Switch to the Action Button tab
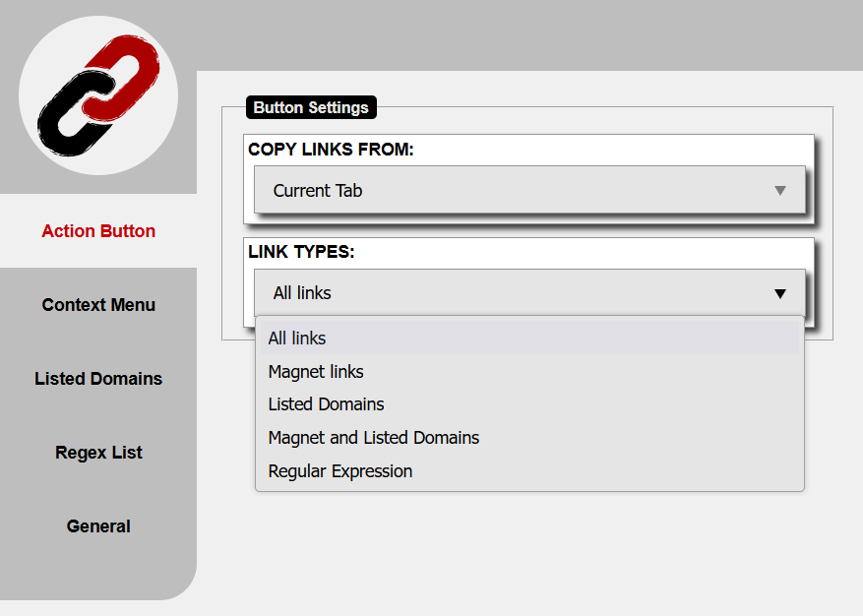Viewport: 863px width, 616px height. tap(98, 231)
